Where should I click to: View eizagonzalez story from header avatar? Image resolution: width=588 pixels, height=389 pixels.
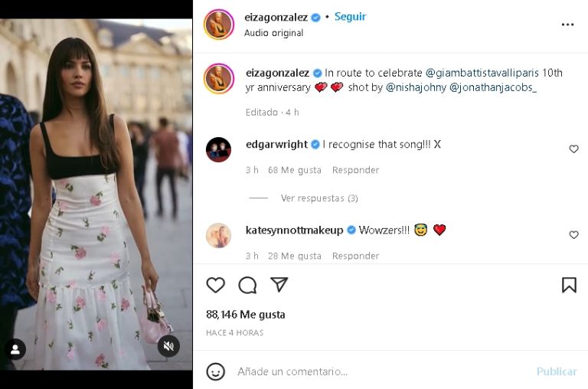pos(219,25)
